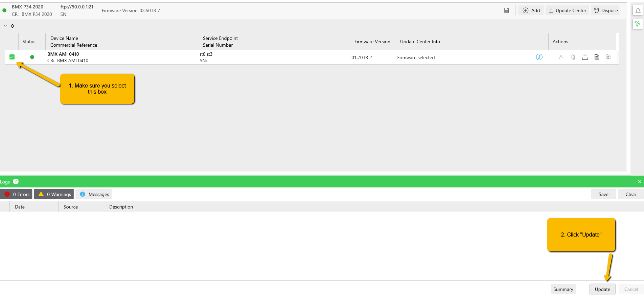Click the Firmware Version column header
This screenshot has height=296, width=644.
click(x=372, y=42)
